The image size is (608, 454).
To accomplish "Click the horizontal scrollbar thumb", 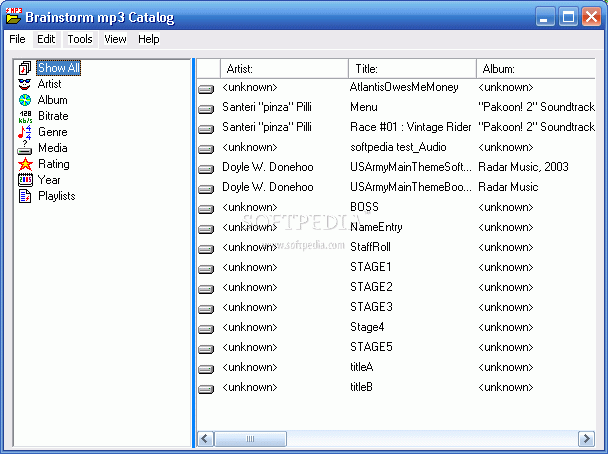I will 250,439.
